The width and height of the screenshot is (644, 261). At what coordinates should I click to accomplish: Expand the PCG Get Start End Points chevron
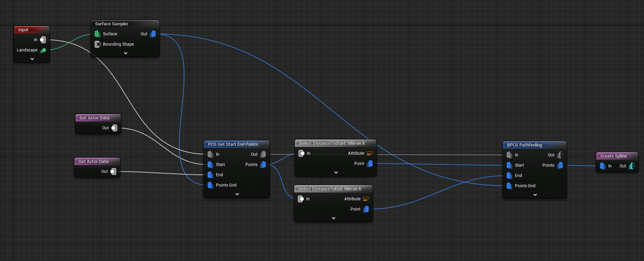click(237, 194)
